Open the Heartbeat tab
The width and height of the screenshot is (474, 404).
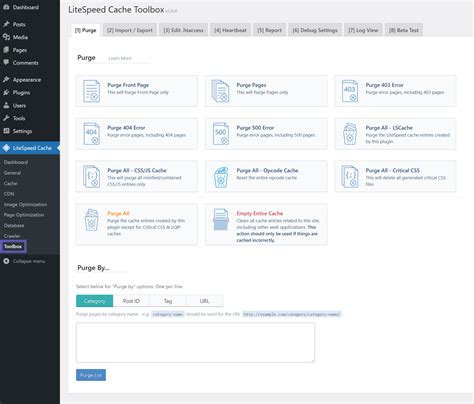230,30
